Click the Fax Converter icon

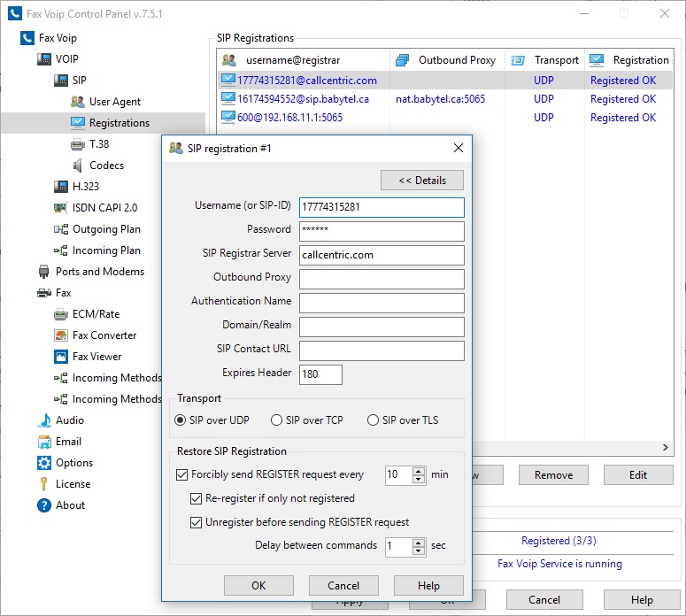click(x=61, y=335)
